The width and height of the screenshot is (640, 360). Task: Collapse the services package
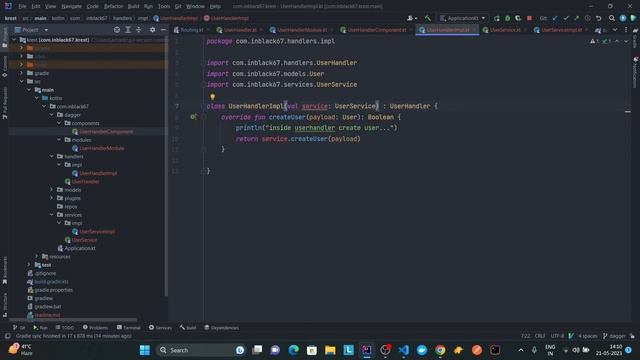pos(52,215)
